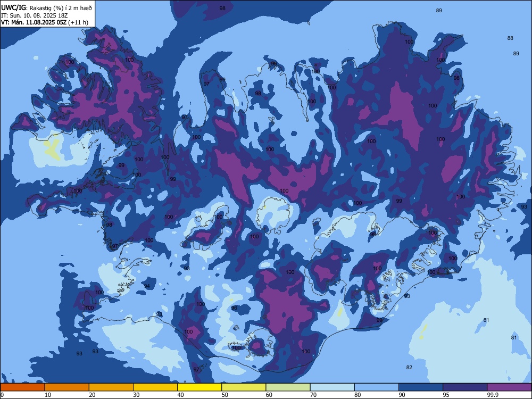
Task: Select the 10–20 orange legend swatch
Action: click(67, 387)
